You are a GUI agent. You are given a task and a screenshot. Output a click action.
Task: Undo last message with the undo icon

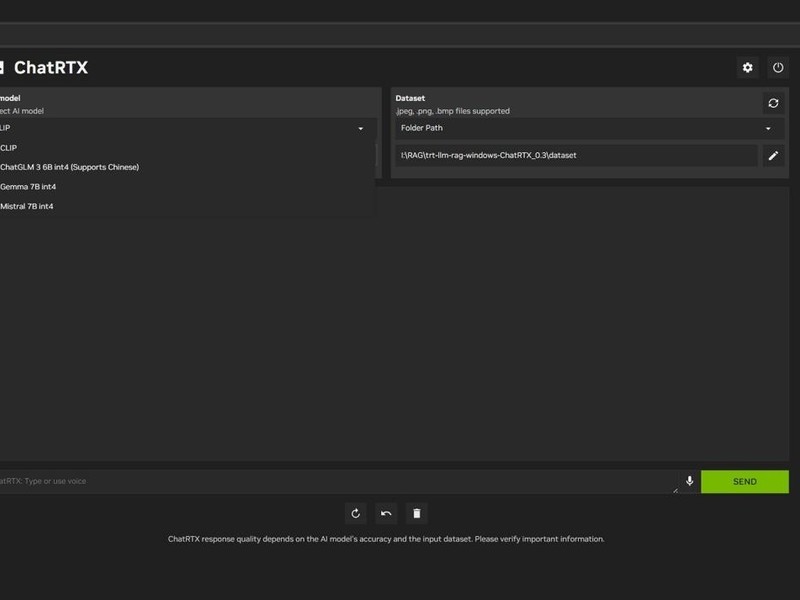click(386, 513)
